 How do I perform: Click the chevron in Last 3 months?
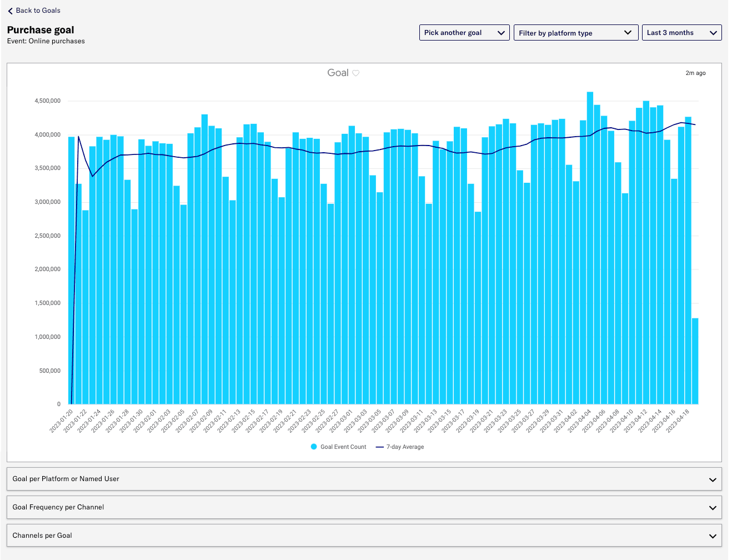point(713,33)
